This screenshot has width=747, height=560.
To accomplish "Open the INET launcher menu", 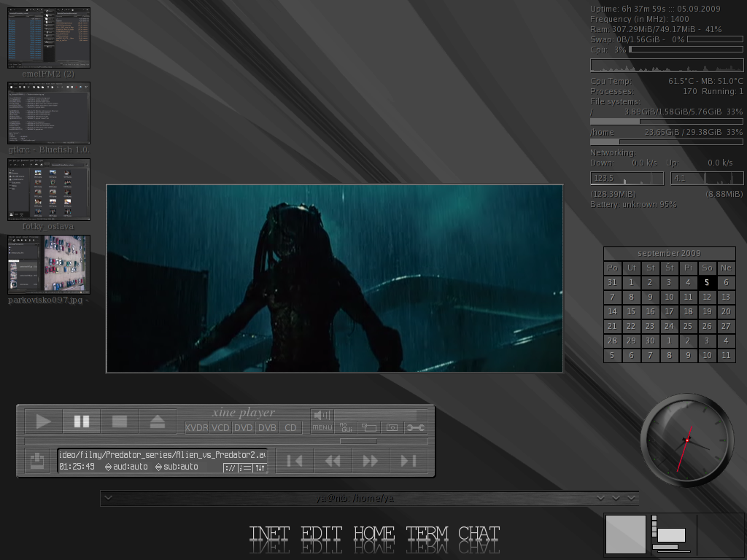I will tap(270, 533).
